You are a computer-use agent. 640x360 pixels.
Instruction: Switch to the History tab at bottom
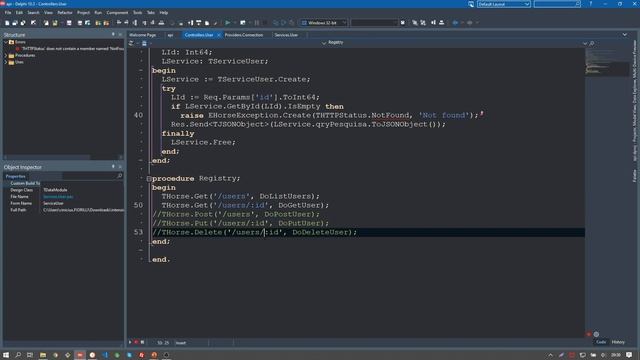pyautogui.click(x=618, y=342)
